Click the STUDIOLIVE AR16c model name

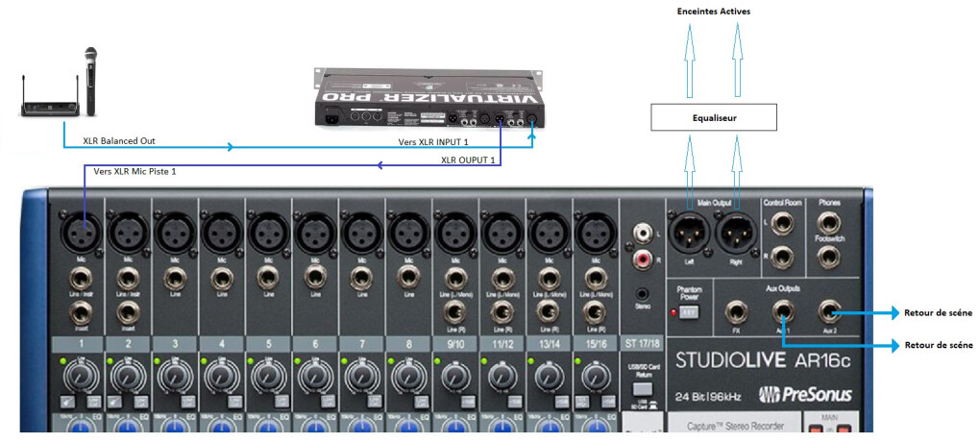coord(763,361)
